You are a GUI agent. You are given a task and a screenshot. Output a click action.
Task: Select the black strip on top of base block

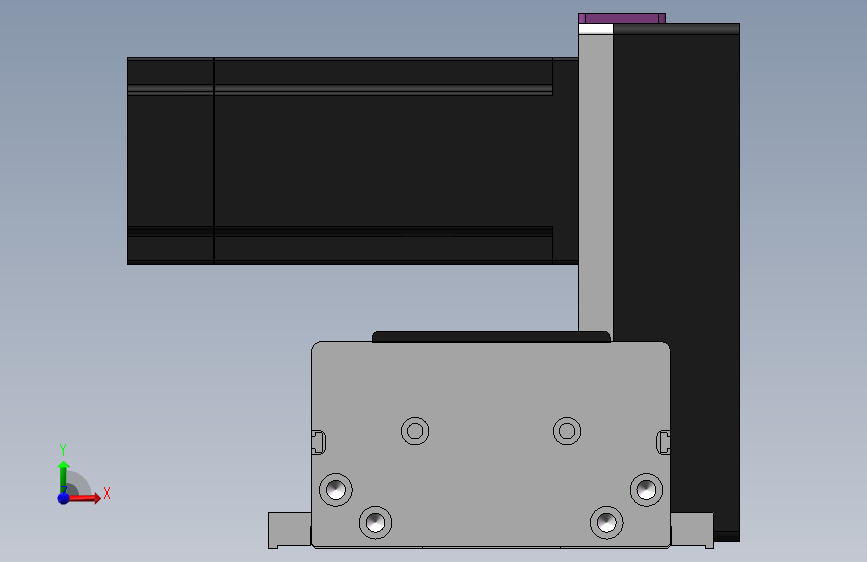pos(491,336)
